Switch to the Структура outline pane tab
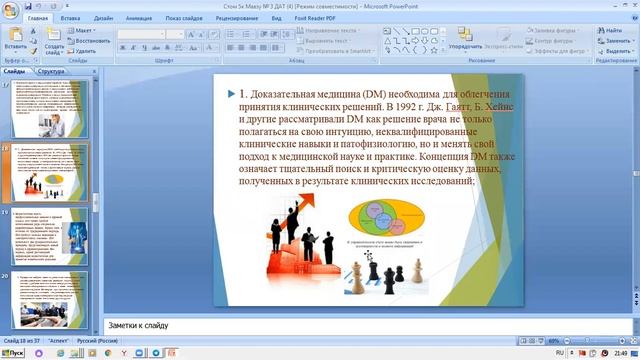This screenshot has height=360, width=640. pos(51,71)
